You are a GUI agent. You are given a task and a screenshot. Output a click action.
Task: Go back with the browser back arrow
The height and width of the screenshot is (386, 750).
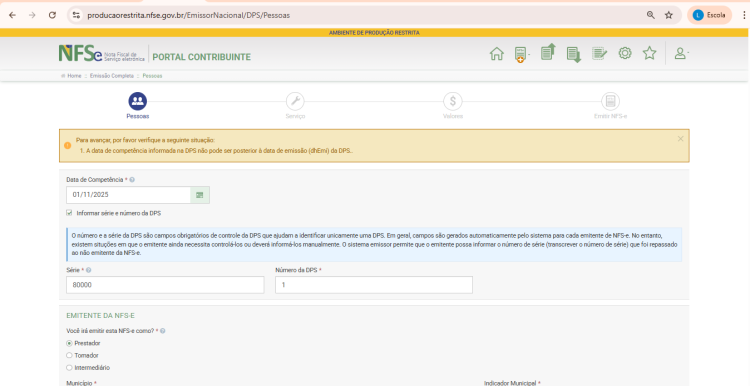[x=12, y=15]
